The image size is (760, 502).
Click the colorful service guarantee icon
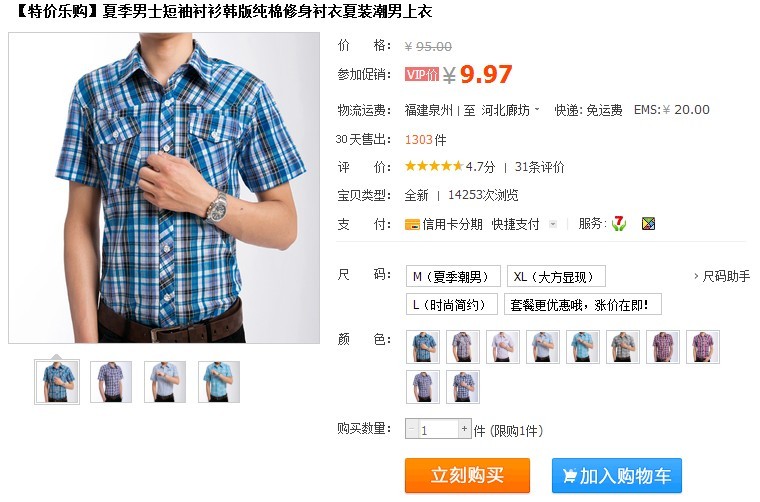point(648,223)
